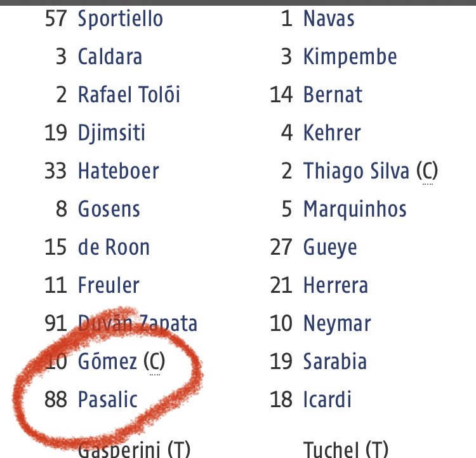Select Icardi in the lineup

[327, 400]
